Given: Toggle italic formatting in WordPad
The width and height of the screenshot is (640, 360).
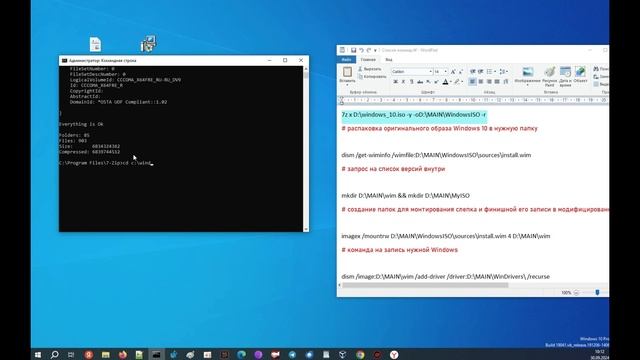Looking at the screenshot, I should point(403,82).
